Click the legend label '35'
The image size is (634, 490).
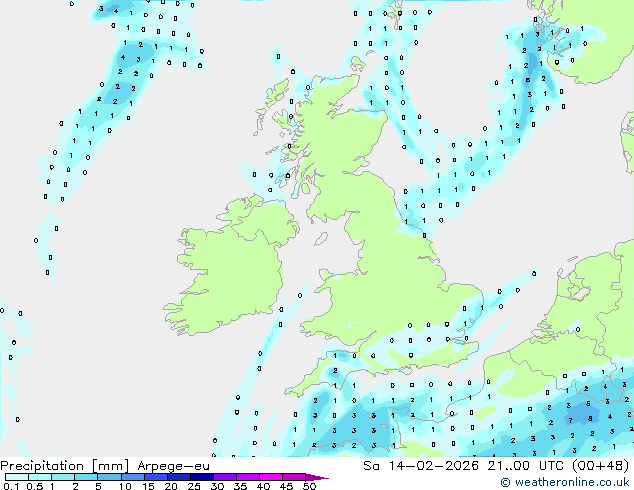click(240, 486)
